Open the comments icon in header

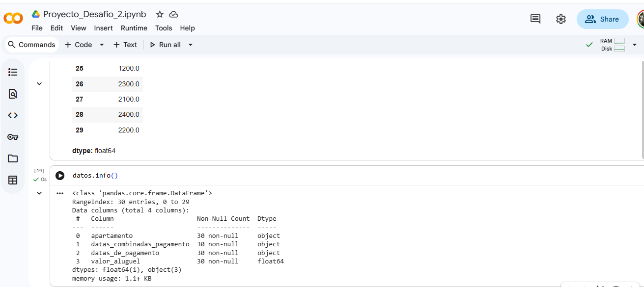tap(535, 19)
